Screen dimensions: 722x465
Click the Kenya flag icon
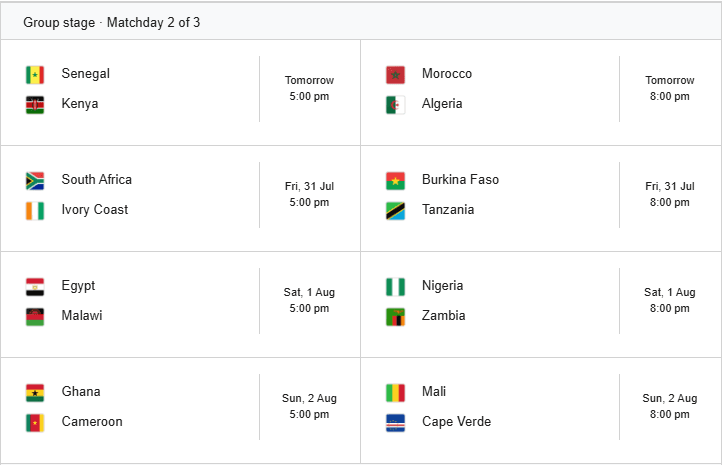point(35,105)
